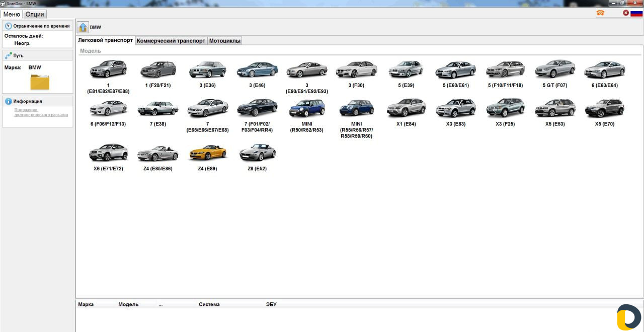This screenshot has height=332, width=644.
Task: Click the Модель column header in the bottom table
Action: (128, 304)
